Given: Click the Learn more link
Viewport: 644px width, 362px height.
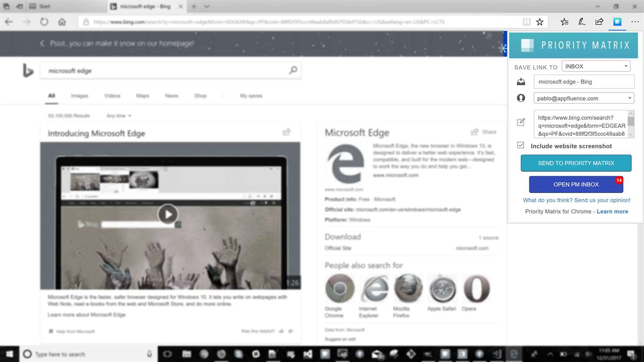Looking at the screenshot, I should click(x=612, y=211).
